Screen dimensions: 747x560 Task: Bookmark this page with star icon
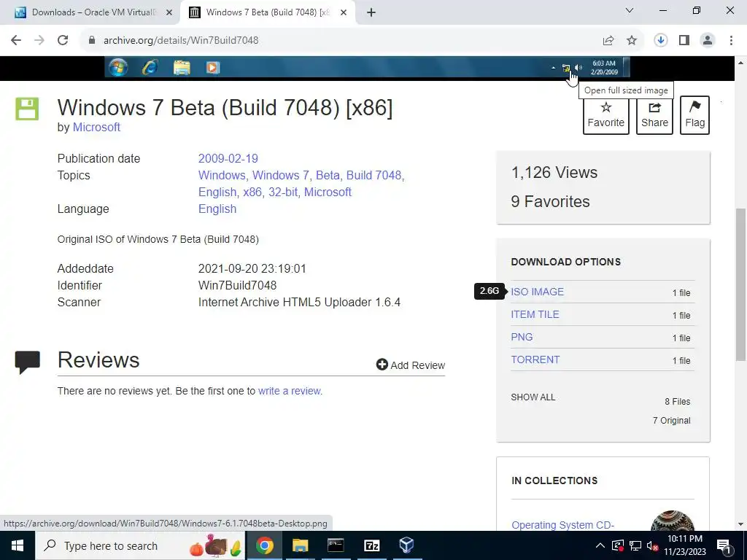pyautogui.click(x=632, y=41)
